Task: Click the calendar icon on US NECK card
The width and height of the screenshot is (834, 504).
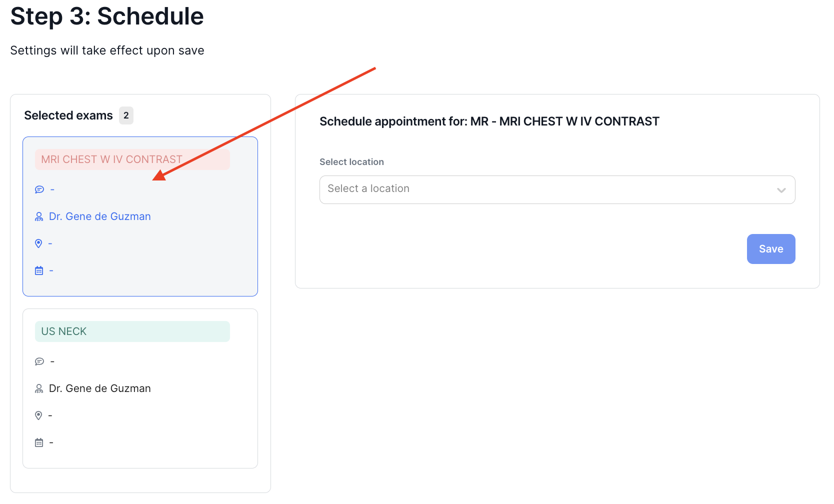Action: pos(39,442)
